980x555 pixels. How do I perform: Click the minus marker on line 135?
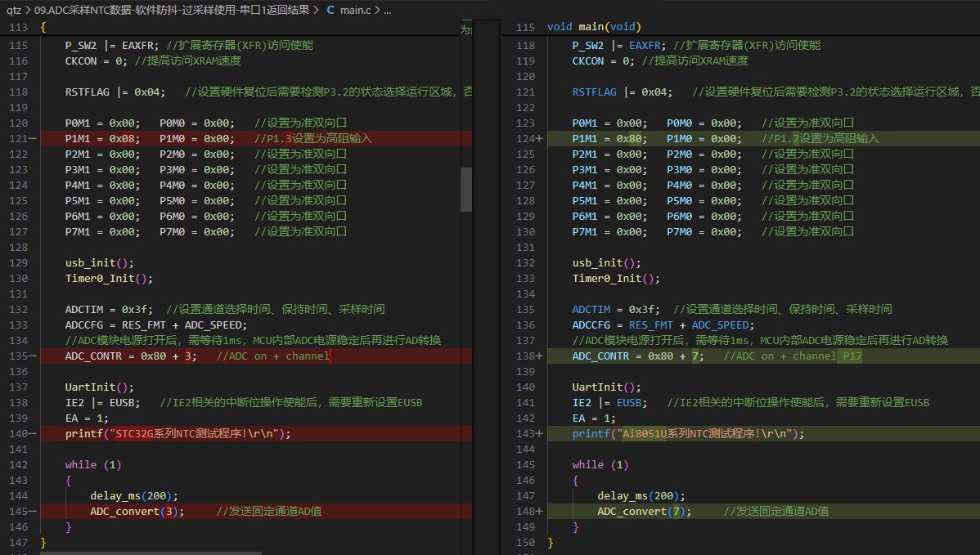coord(32,356)
